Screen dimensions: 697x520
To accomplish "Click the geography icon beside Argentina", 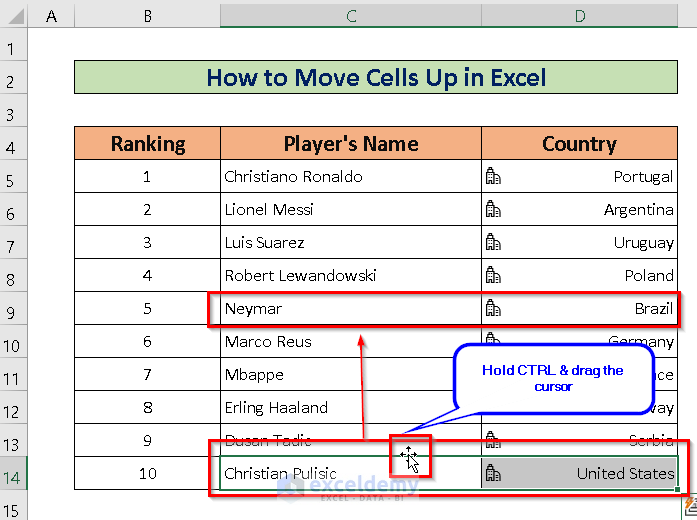I will [x=493, y=209].
